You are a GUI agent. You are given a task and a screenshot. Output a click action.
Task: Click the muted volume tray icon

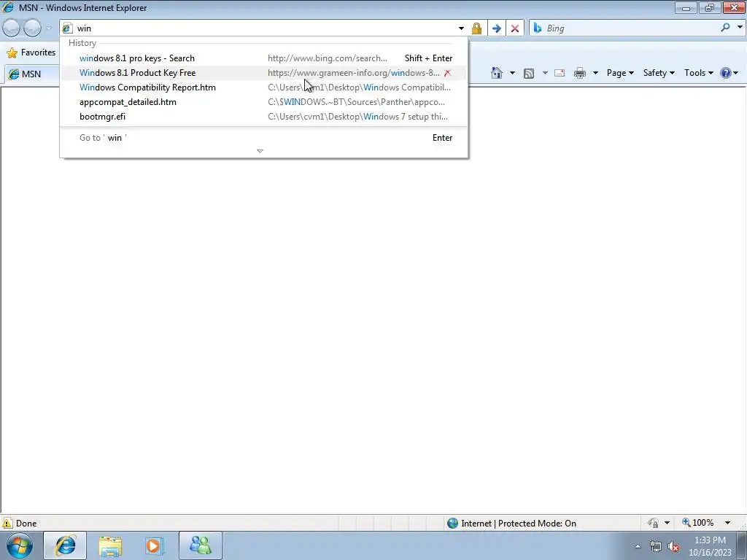coord(673,547)
